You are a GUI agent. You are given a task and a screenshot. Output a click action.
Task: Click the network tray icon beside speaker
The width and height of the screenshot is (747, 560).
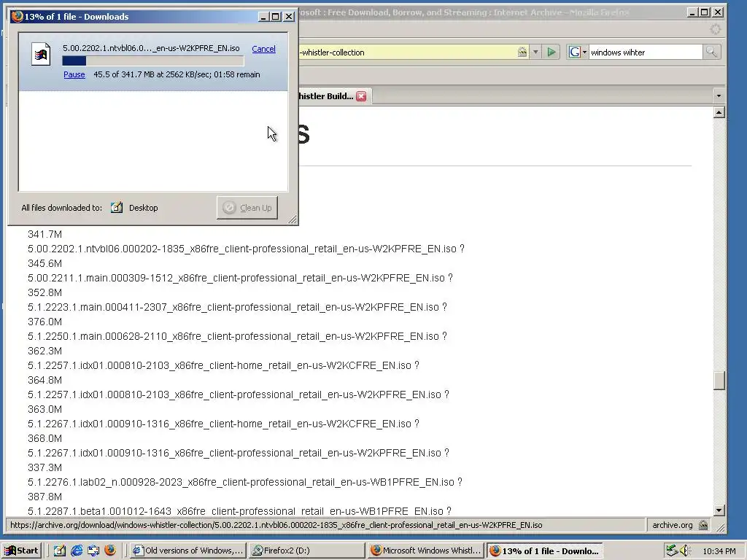[x=672, y=551]
